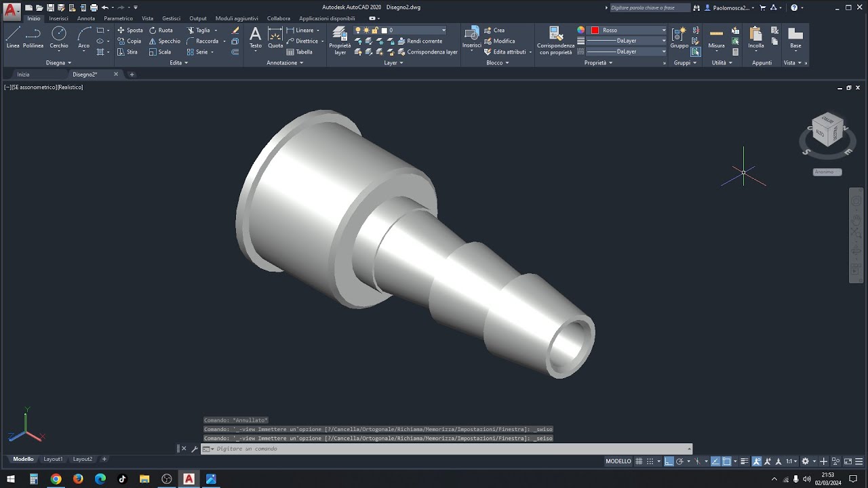Activate the Copia copy tool

130,41
